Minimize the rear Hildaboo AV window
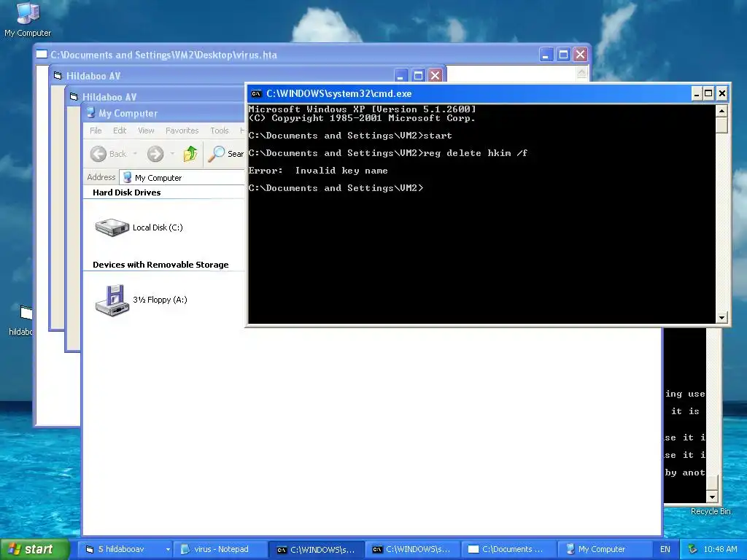 point(401,76)
